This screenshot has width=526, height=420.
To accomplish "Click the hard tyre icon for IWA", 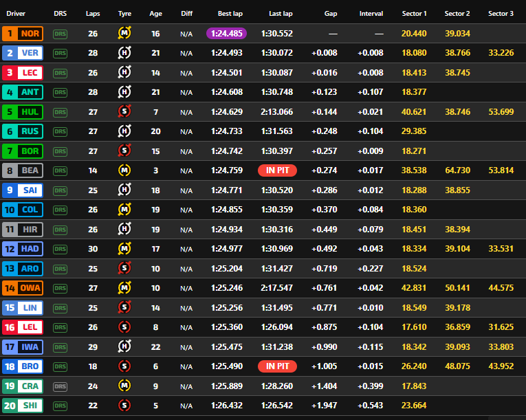I will [x=124, y=346].
